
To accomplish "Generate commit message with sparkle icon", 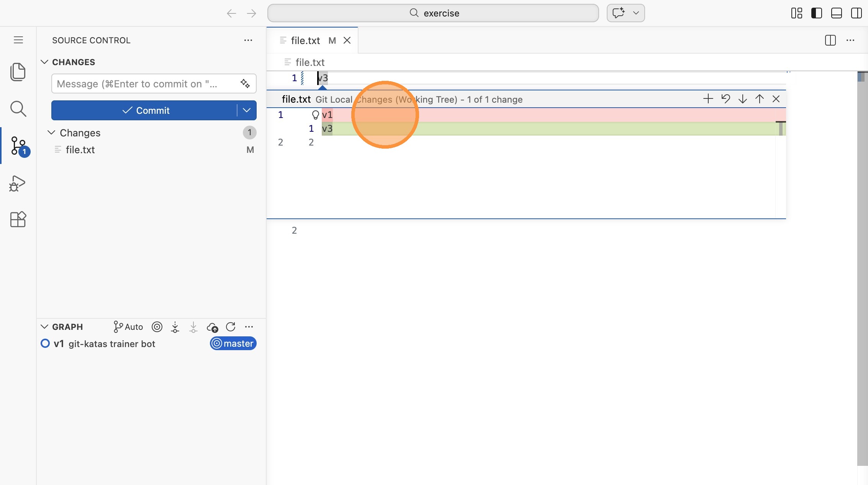I will click(245, 84).
